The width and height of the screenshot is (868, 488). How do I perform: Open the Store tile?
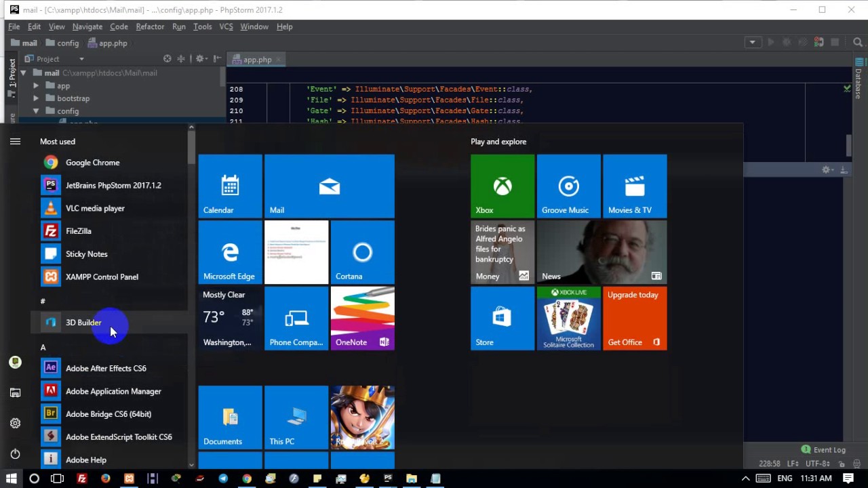(x=502, y=319)
